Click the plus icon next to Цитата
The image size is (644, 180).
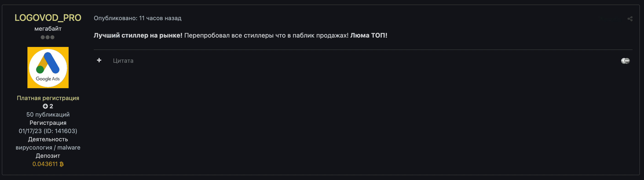coord(99,60)
